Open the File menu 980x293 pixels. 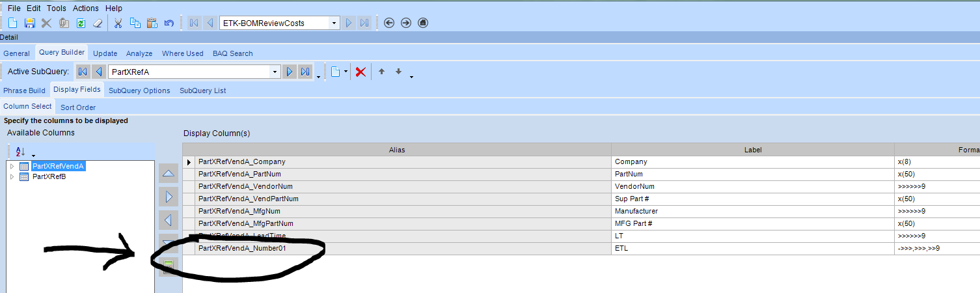(x=14, y=8)
